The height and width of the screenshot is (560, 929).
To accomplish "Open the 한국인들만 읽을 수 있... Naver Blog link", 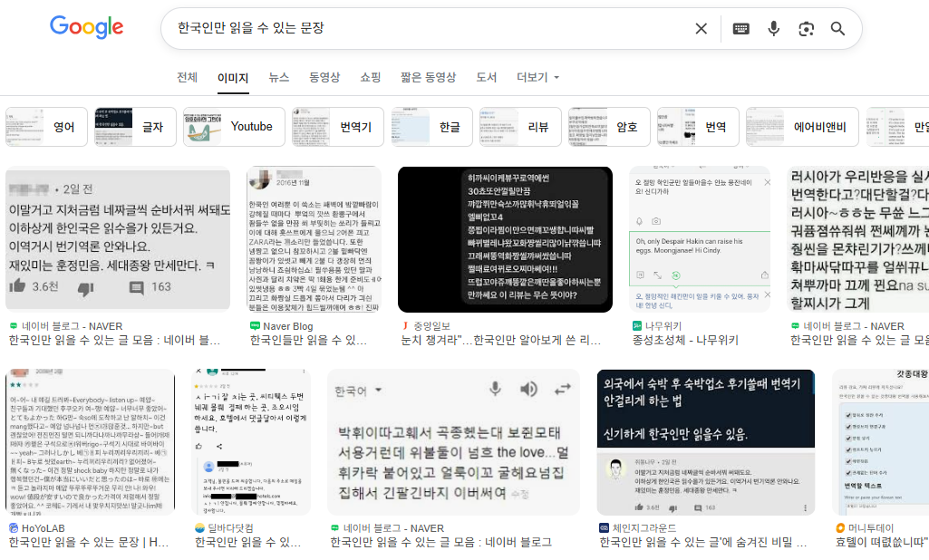I will [x=308, y=341].
